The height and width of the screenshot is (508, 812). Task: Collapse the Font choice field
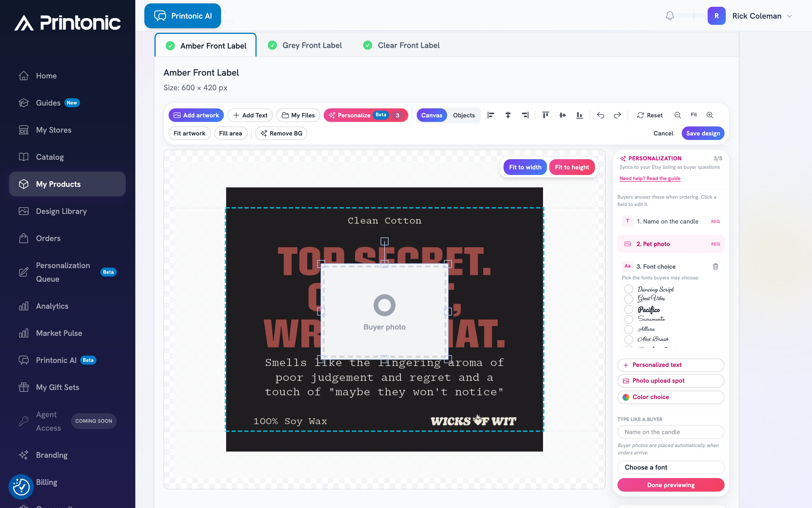(x=656, y=266)
